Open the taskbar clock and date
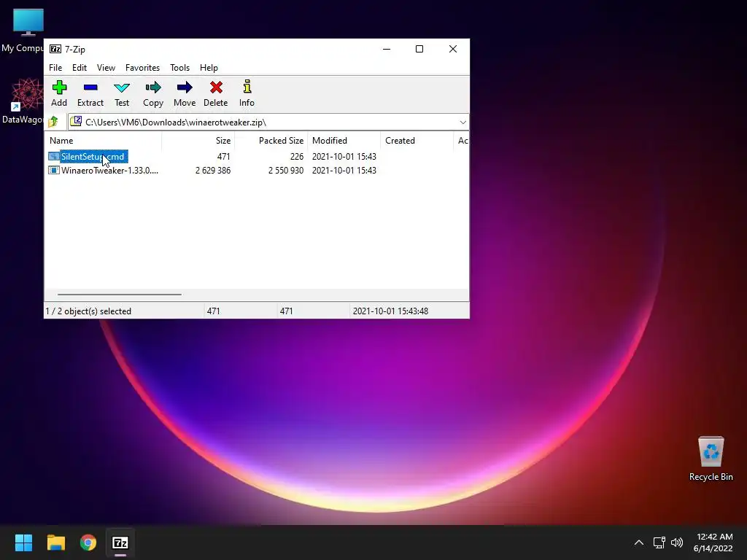Screen dimensions: 747x560 click(713, 542)
